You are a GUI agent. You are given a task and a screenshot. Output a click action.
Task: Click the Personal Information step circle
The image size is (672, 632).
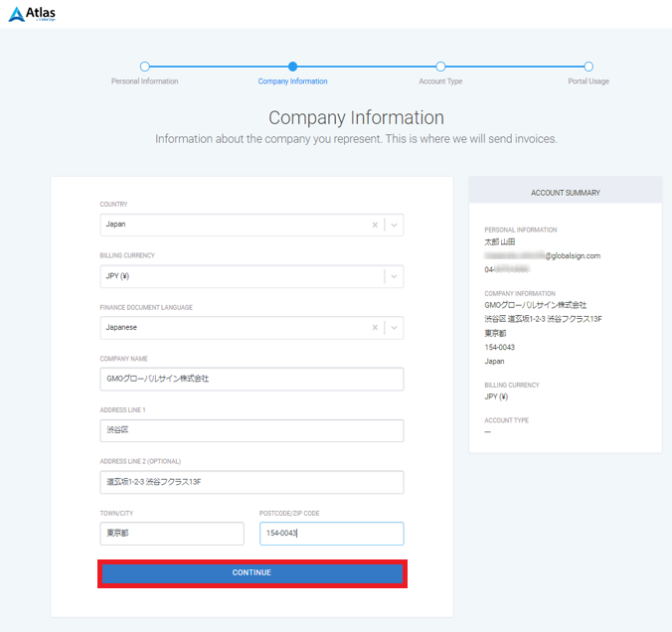[145, 67]
